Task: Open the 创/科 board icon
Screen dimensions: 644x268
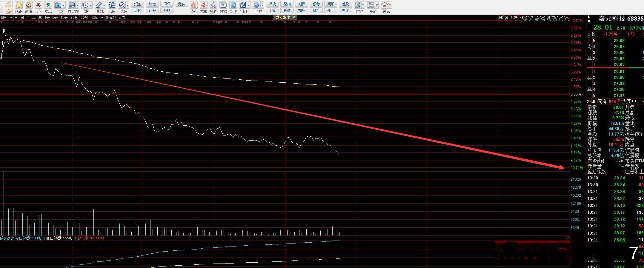Action: (243, 5)
